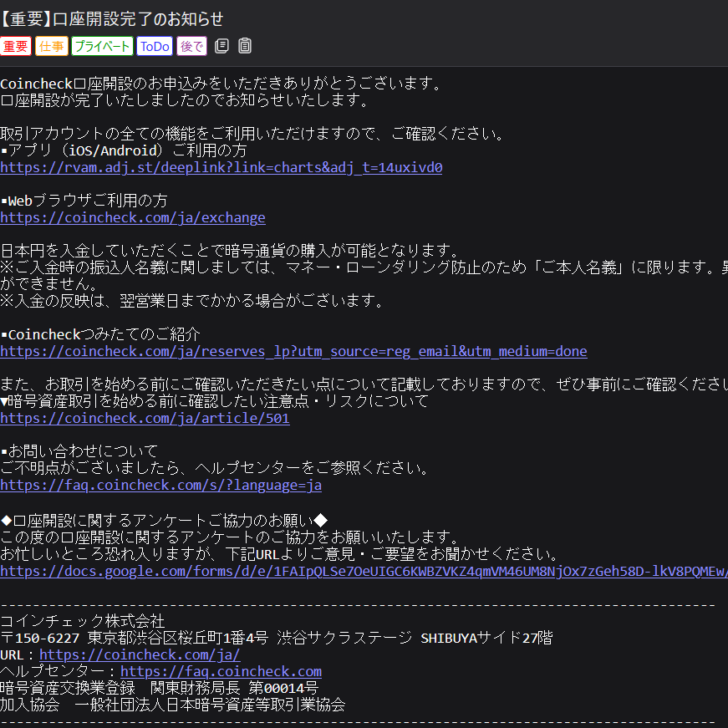
Task: Toggle the green プライベート tag
Action: pyautogui.click(x=102, y=47)
